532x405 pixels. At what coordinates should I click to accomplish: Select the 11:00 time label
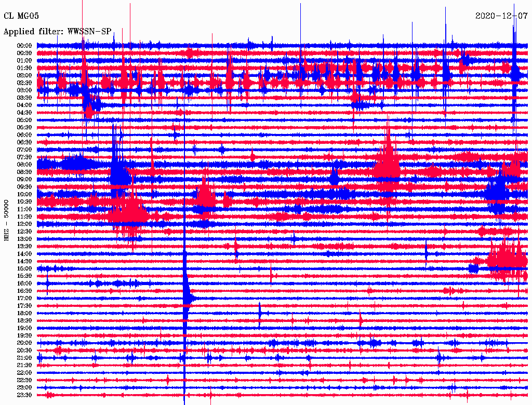point(24,209)
